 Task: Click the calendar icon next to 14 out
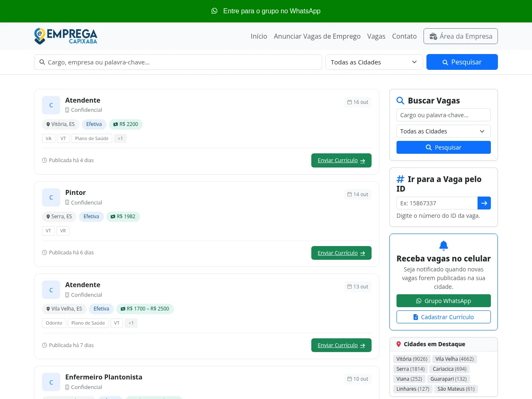tap(350, 195)
